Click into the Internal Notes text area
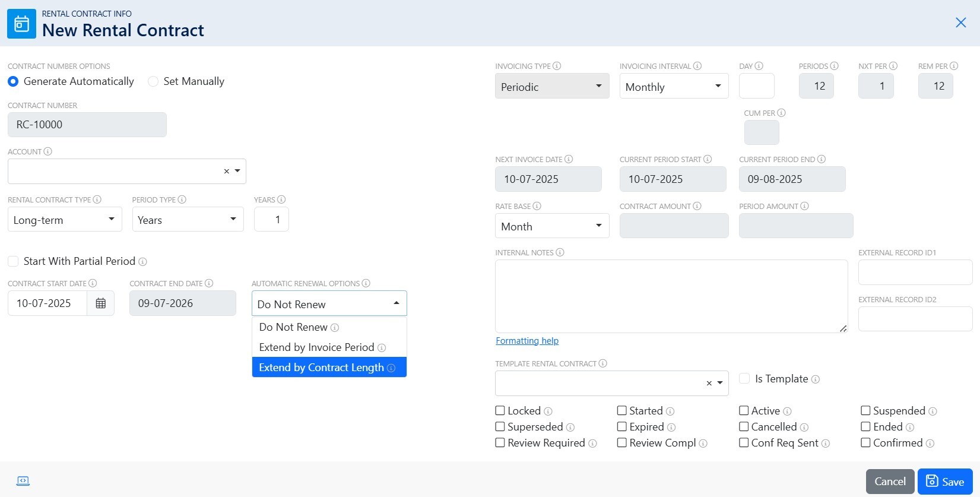Viewport: 980px width, 497px height. pyautogui.click(x=671, y=296)
